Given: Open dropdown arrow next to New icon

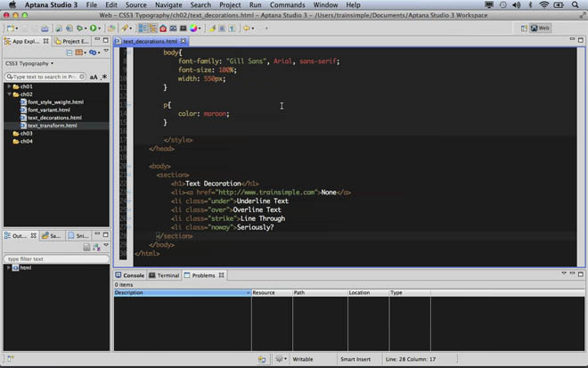Looking at the screenshot, I should (x=17, y=29).
